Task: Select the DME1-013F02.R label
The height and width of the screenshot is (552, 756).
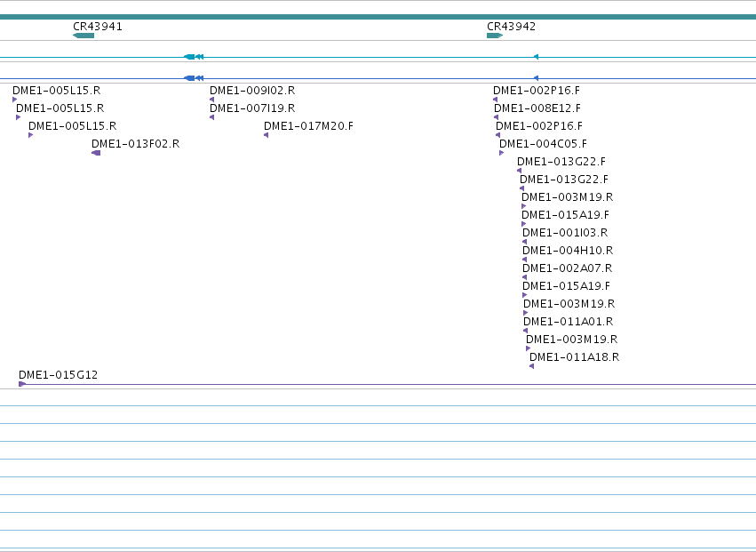Action: pyautogui.click(x=136, y=144)
